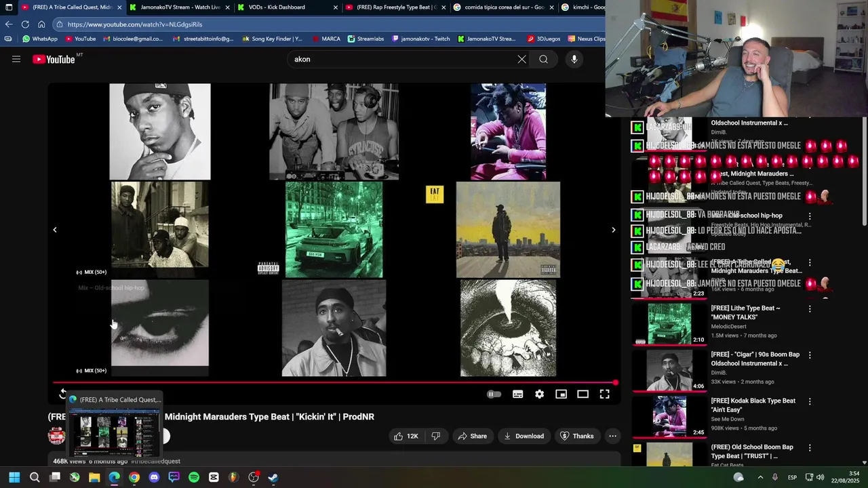Click the address bar URL
The image size is (868, 488).
[135, 24]
